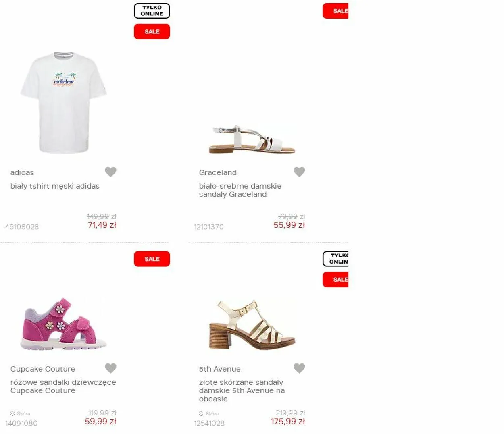Open 'biały tshirt męski adidas' product link
The width and height of the screenshot is (504, 434).
(55, 186)
